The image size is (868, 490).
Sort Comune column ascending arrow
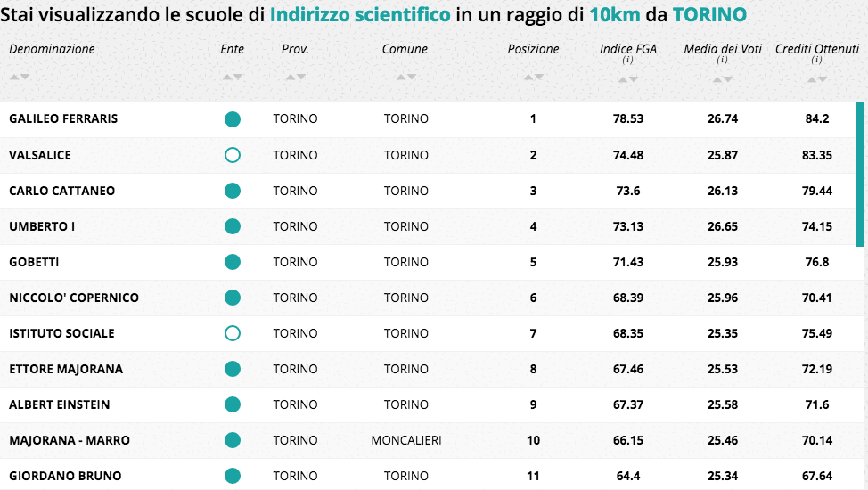(401, 77)
